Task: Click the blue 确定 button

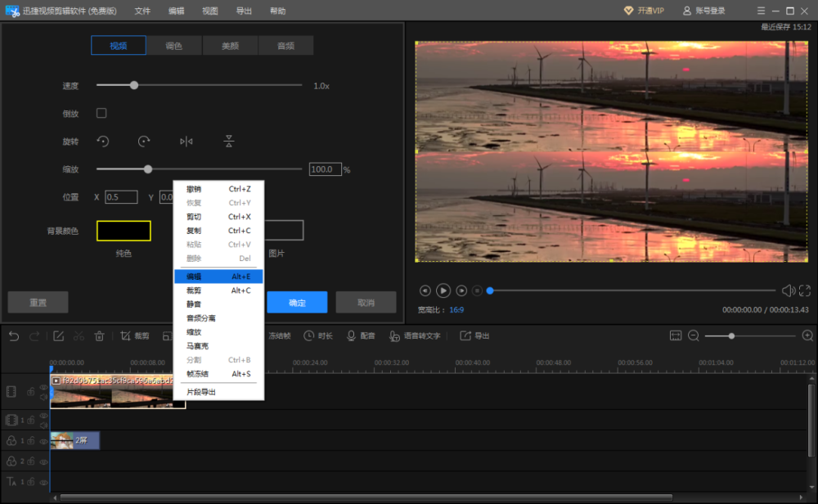Action: tap(297, 303)
